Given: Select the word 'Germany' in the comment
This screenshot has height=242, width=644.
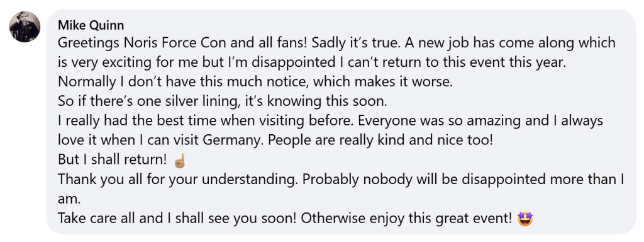Looking at the screenshot, I should 238,141.
